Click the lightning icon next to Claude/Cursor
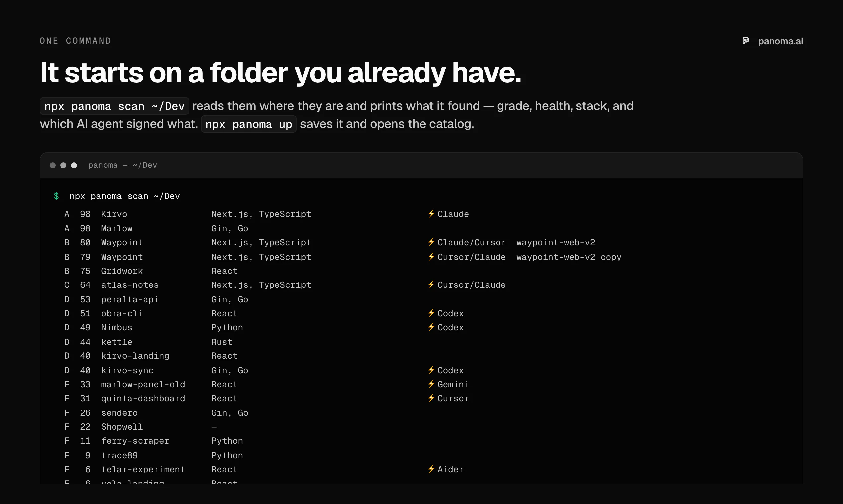Viewport: 843px width, 504px height. (431, 242)
